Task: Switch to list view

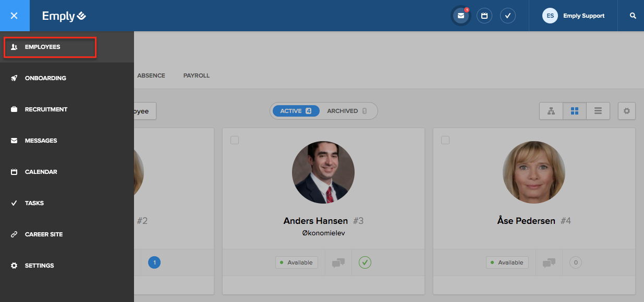Action: click(598, 111)
